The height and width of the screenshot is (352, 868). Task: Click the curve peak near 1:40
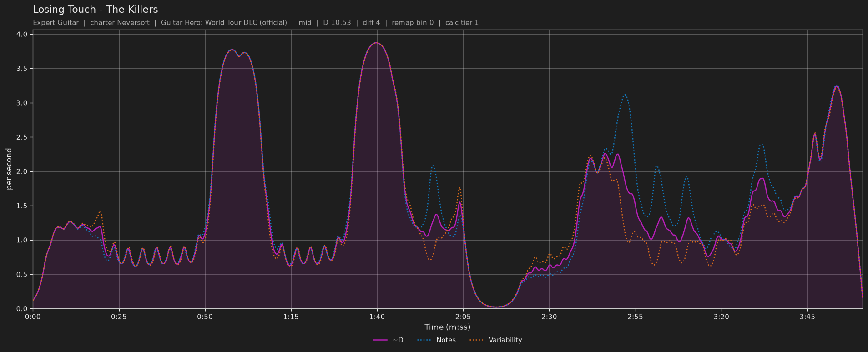[x=376, y=43]
